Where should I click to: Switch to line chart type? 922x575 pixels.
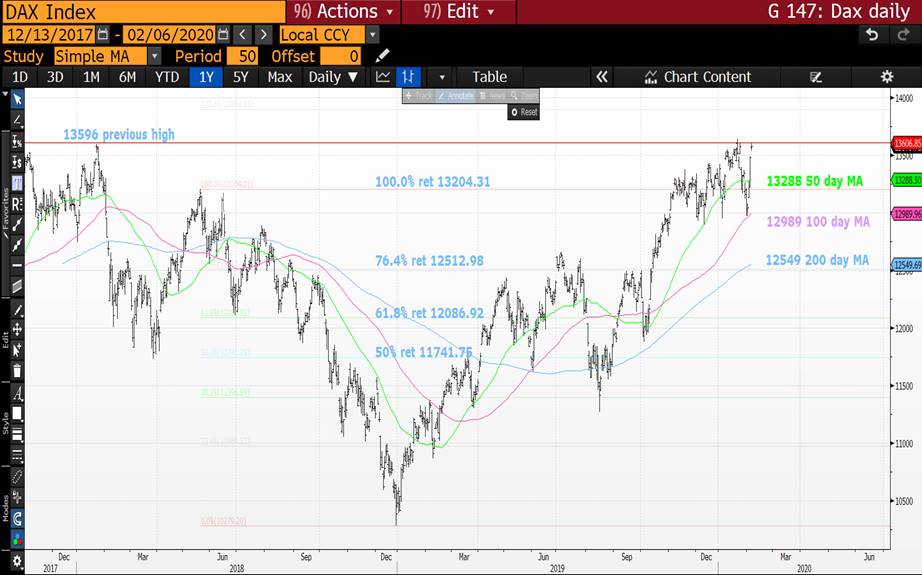[383, 77]
